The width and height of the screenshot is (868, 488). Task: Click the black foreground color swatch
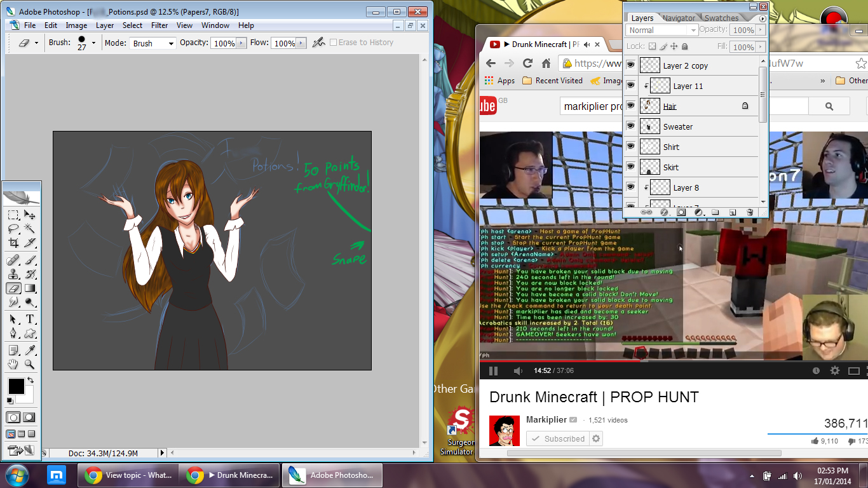coord(16,386)
